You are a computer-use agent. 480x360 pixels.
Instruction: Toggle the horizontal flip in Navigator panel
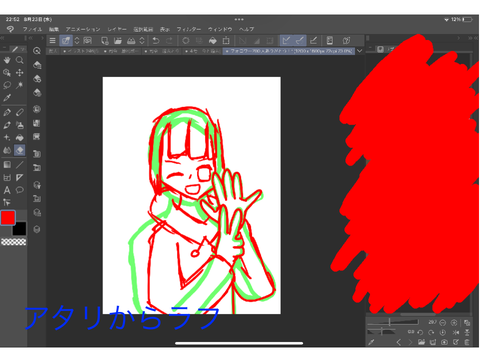coord(456,332)
